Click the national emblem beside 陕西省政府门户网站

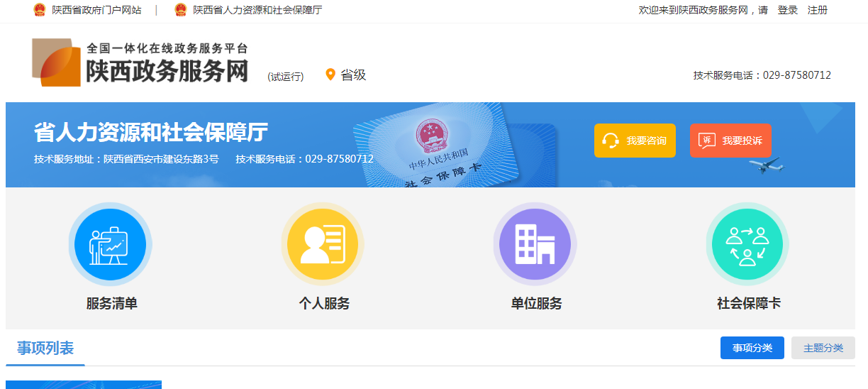coord(39,10)
